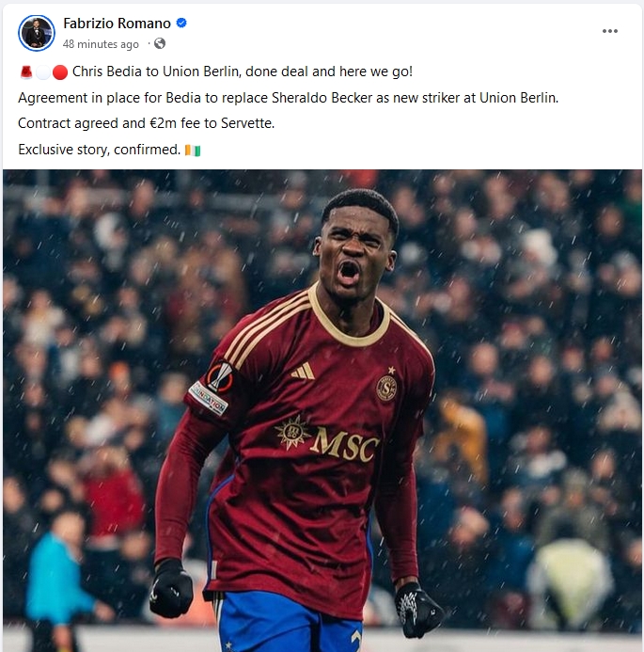Open the Fabrizio Romano profile name link

click(117, 24)
